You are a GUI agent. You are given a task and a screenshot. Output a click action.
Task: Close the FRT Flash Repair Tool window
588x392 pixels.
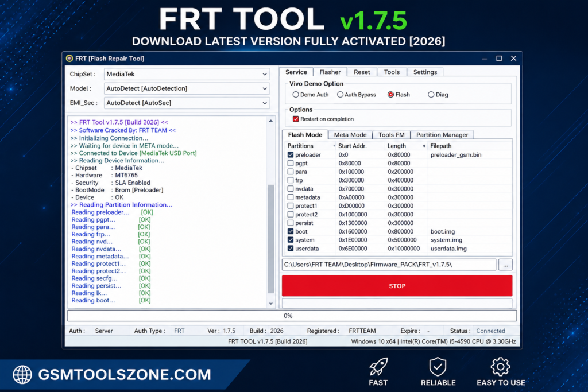514,59
